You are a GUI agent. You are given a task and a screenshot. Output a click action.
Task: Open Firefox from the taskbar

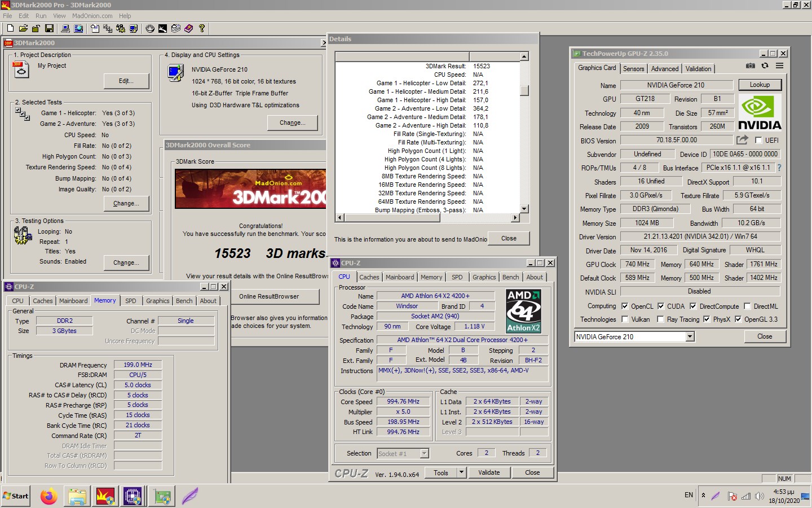pyautogui.click(x=49, y=497)
